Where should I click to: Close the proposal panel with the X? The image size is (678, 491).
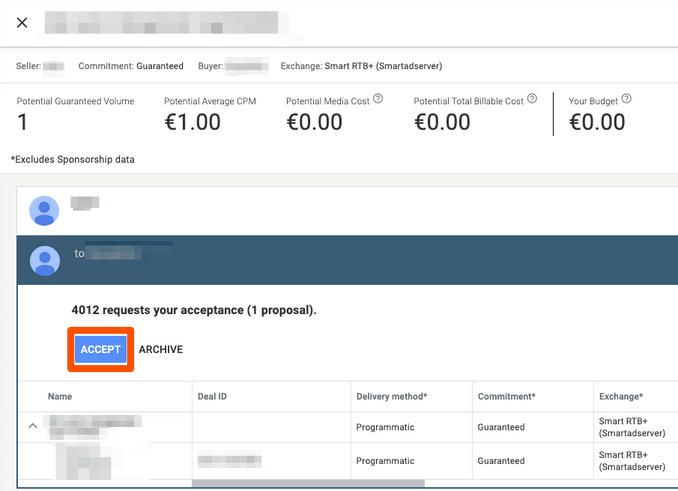[x=22, y=22]
